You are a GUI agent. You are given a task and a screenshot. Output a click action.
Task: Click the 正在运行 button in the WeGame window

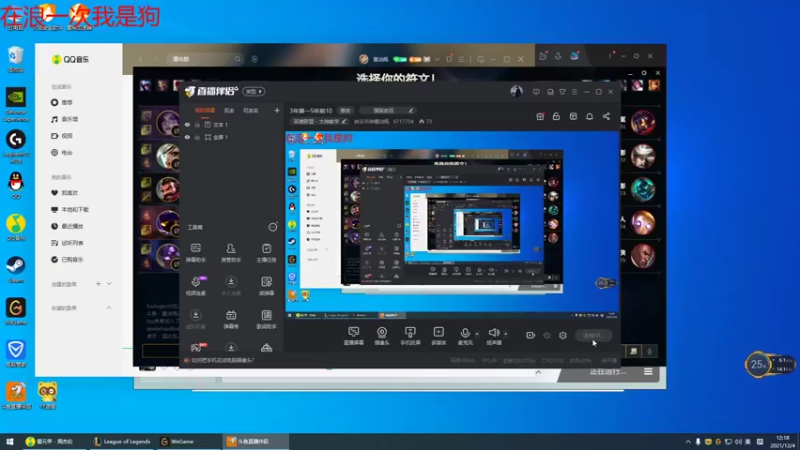[x=607, y=372]
